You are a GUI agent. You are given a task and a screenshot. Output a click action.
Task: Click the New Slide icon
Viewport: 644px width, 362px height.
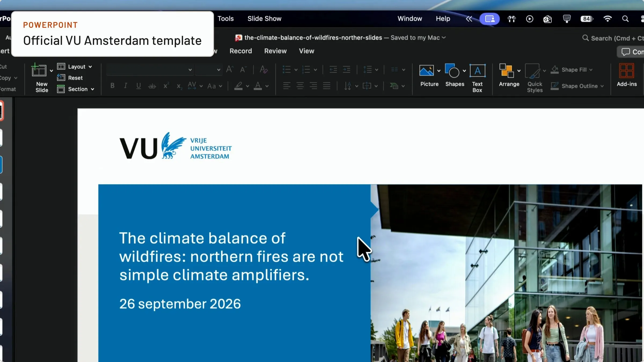pyautogui.click(x=39, y=71)
